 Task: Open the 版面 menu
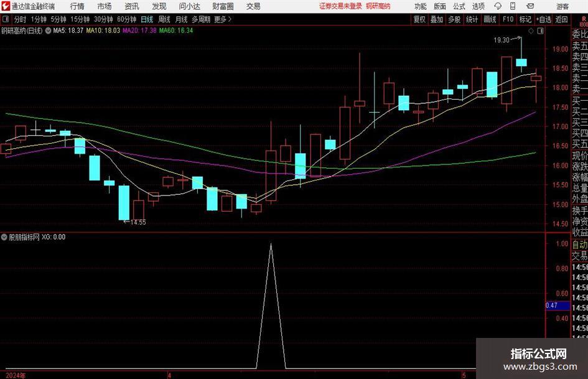click(x=439, y=6)
